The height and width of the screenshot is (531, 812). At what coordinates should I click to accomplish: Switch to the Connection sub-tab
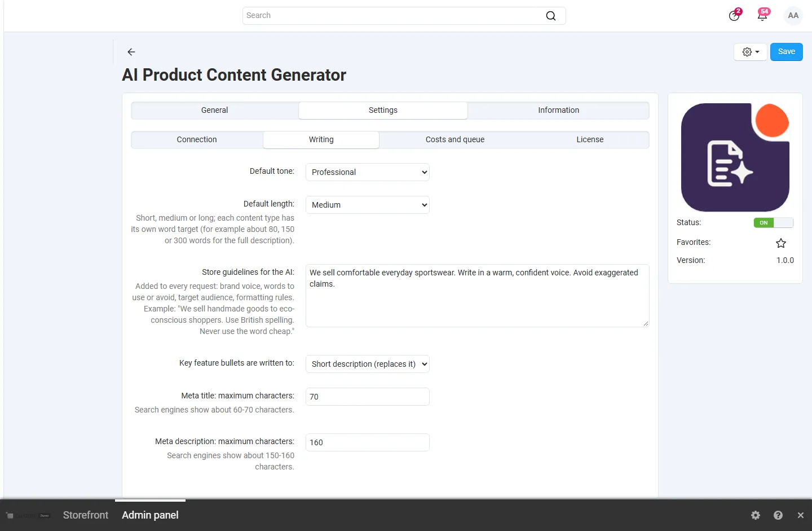(x=197, y=140)
